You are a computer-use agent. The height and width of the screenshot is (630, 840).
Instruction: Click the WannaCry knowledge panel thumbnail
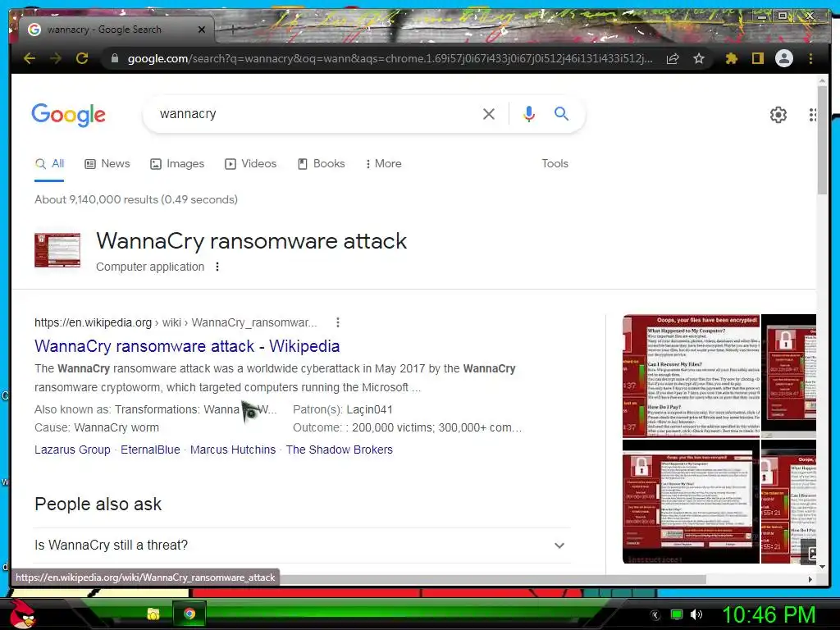57,249
